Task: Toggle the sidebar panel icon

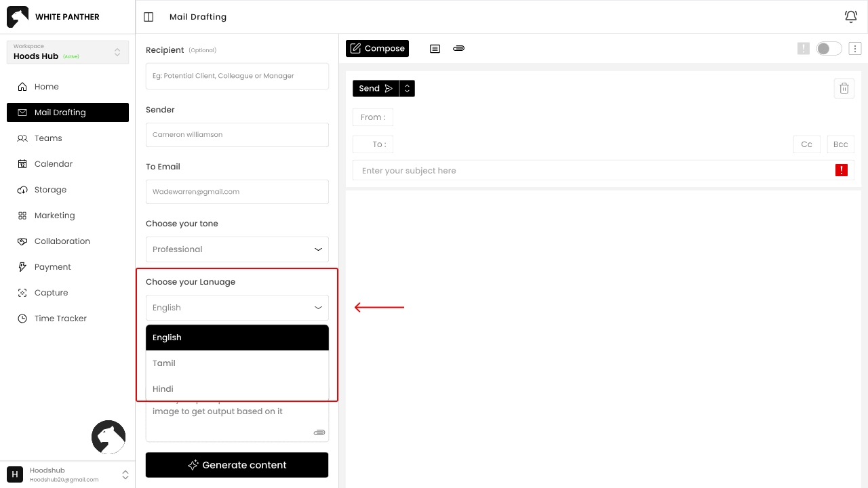Action: pos(149,17)
